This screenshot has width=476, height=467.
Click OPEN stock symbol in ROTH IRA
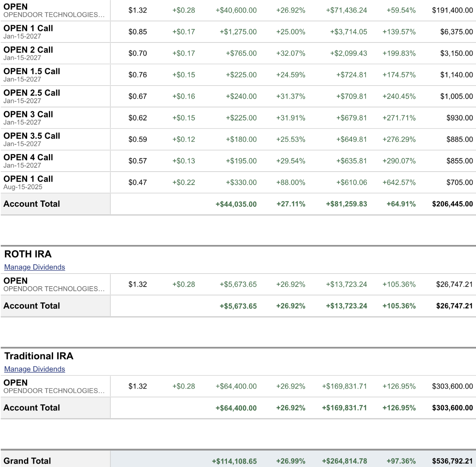tap(16, 281)
